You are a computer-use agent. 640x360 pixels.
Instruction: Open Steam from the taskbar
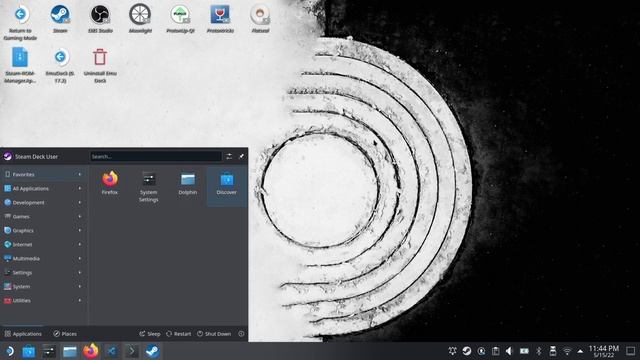pyautogui.click(x=153, y=351)
